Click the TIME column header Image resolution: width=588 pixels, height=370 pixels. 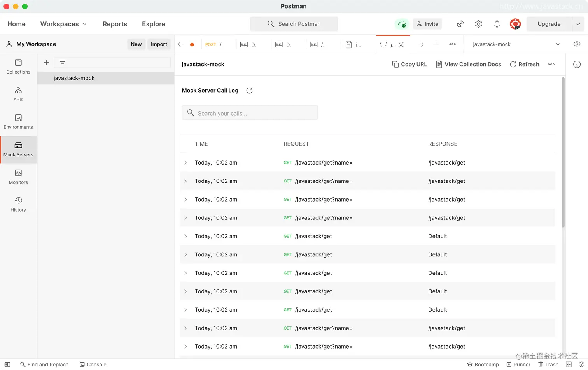point(201,144)
